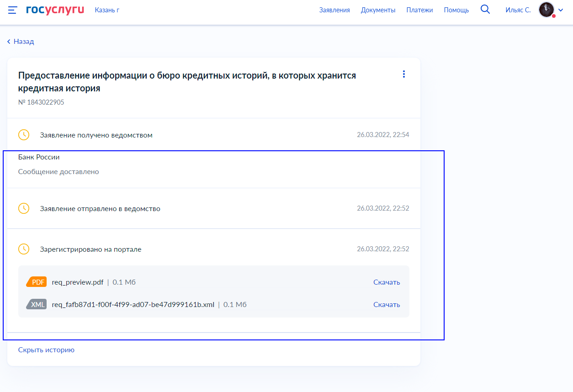
Task: Expand the profile dropdown arrow
Action: coord(561,10)
